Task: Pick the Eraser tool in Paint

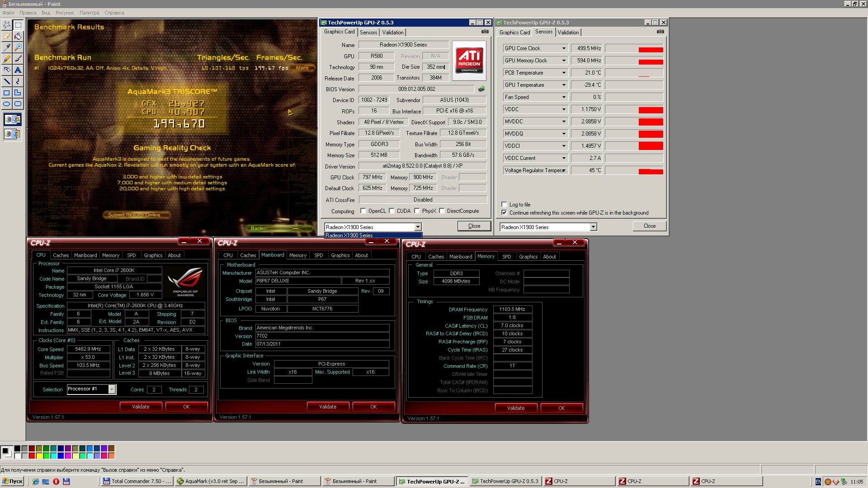Action: click(x=7, y=36)
